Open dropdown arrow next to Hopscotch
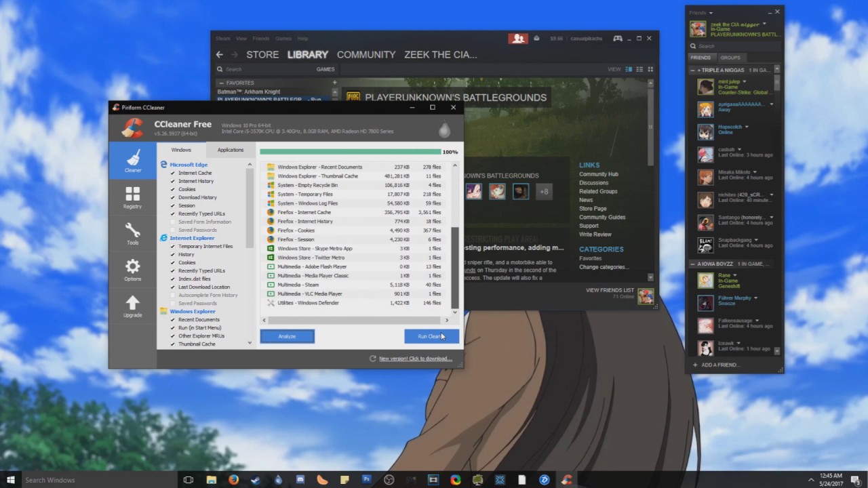This screenshot has height=488, width=868. pyautogui.click(x=747, y=127)
